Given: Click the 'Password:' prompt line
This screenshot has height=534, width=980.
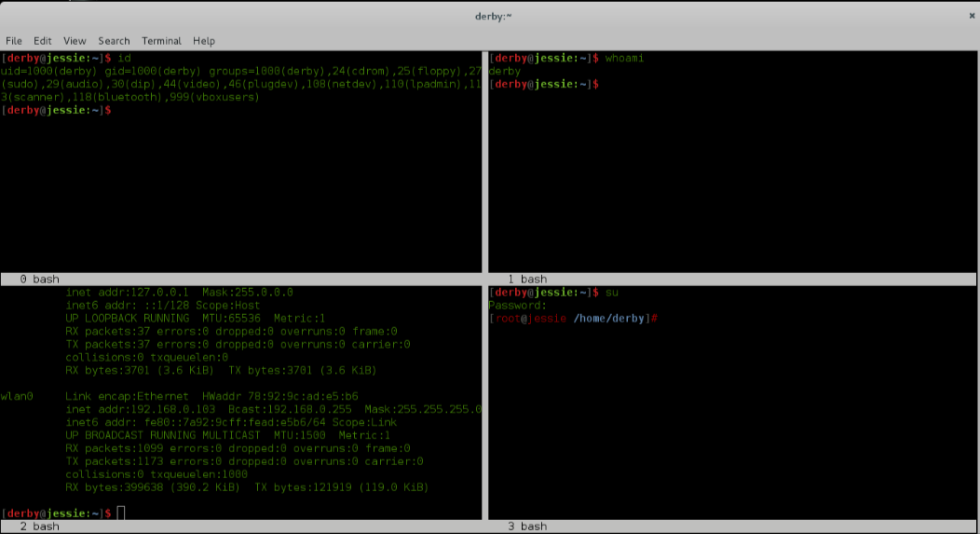Looking at the screenshot, I should (x=518, y=306).
